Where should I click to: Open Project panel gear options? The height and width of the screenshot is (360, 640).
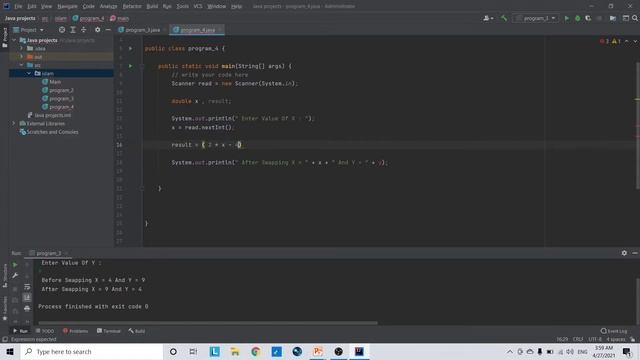click(x=97, y=30)
